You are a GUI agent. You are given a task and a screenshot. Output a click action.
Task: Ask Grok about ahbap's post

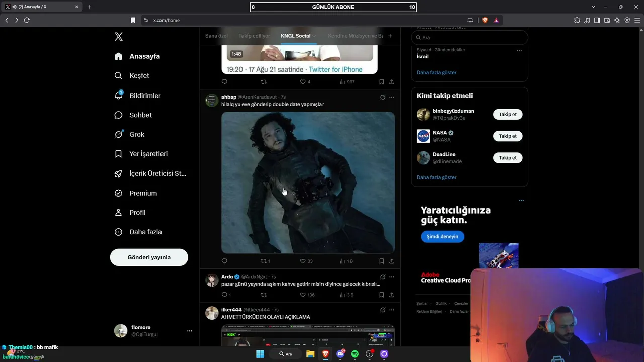383,97
